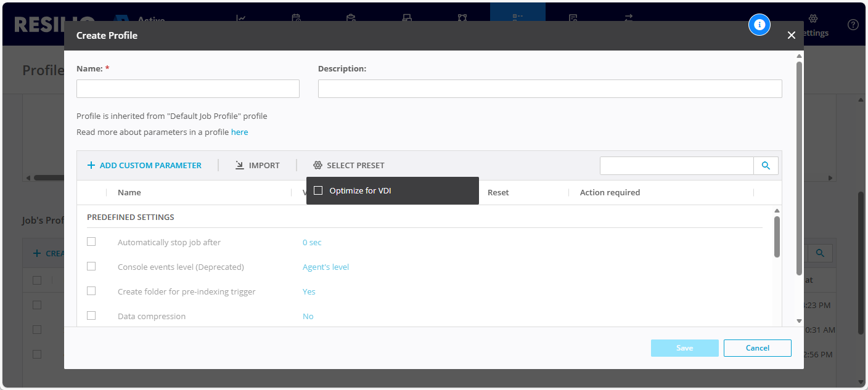Click inside the Name input field

pyautogui.click(x=187, y=88)
